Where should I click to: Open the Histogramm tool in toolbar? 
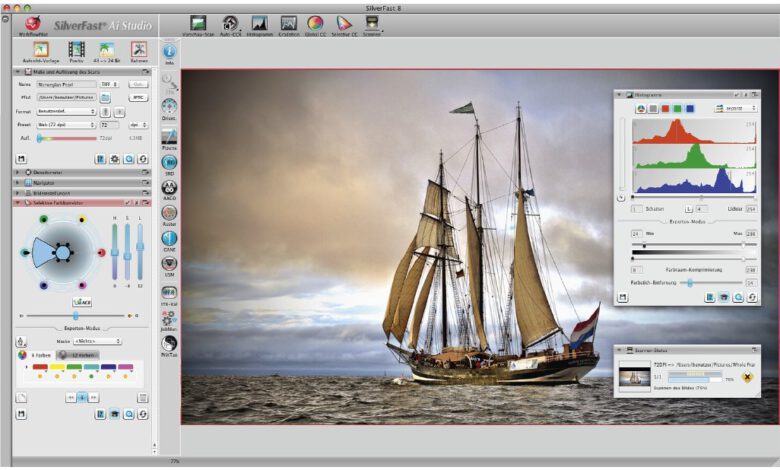tap(259, 22)
